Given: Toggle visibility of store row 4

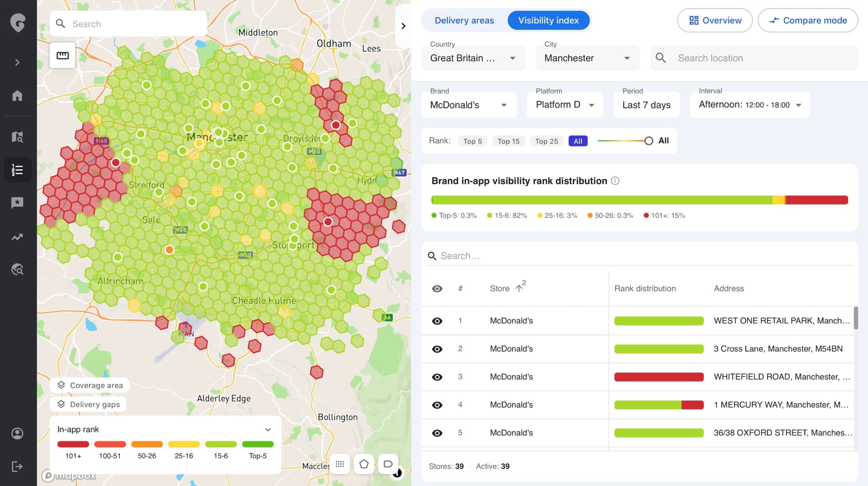Looking at the screenshot, I should 437,405.
